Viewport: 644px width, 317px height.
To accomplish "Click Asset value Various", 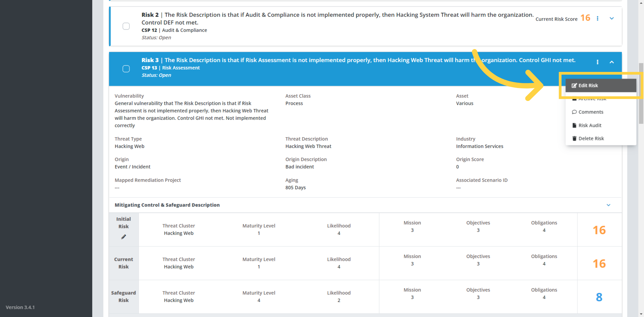I will 464,103.
